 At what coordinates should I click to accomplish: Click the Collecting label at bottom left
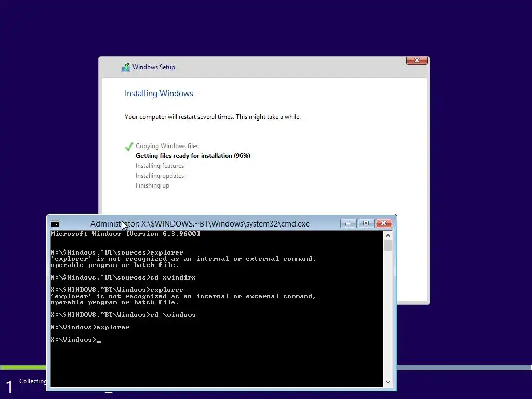tap(33, 381)
